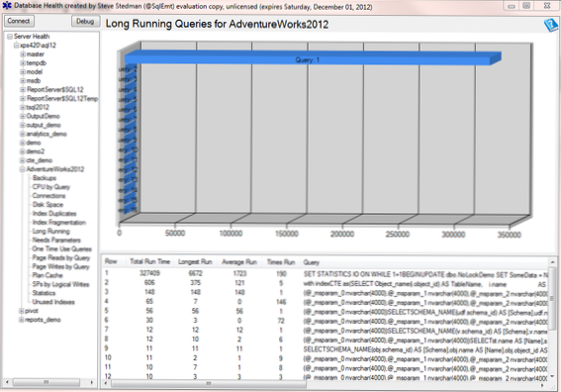Viewport: 561px width, 392px height.
Task: Select the OutputDemo database
Action: [43, 116]
